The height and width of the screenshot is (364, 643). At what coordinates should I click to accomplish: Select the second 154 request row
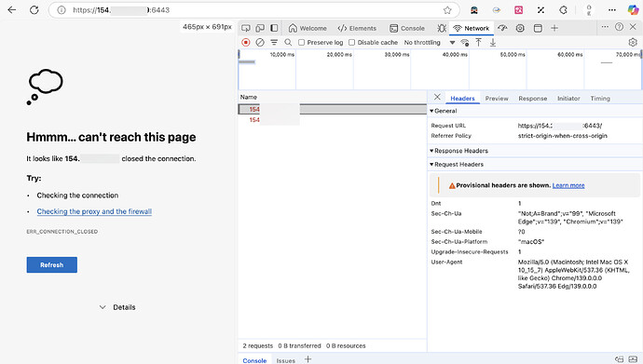click(x=332, y=119)
